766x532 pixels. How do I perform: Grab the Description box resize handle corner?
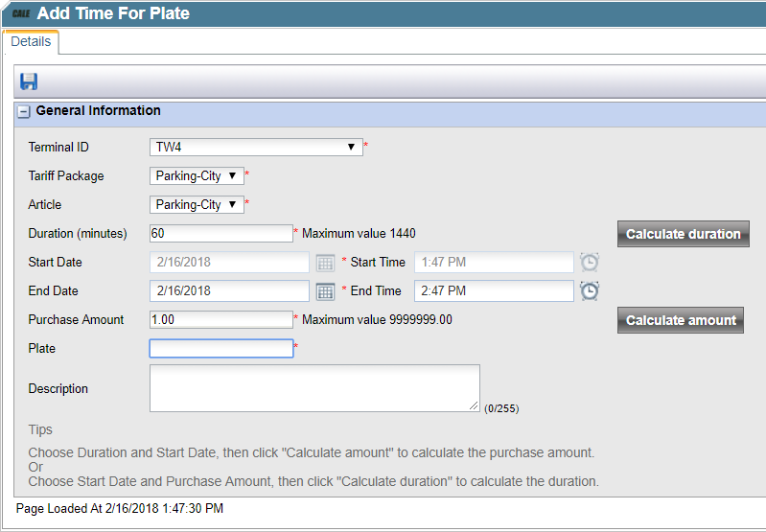point(474,406)
